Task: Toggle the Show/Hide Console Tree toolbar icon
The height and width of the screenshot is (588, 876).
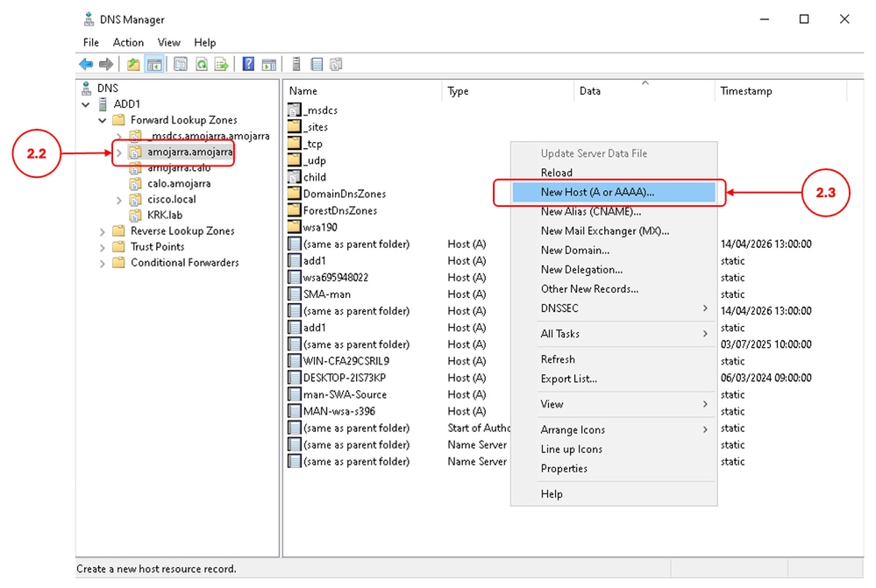Action: (154, 64)
